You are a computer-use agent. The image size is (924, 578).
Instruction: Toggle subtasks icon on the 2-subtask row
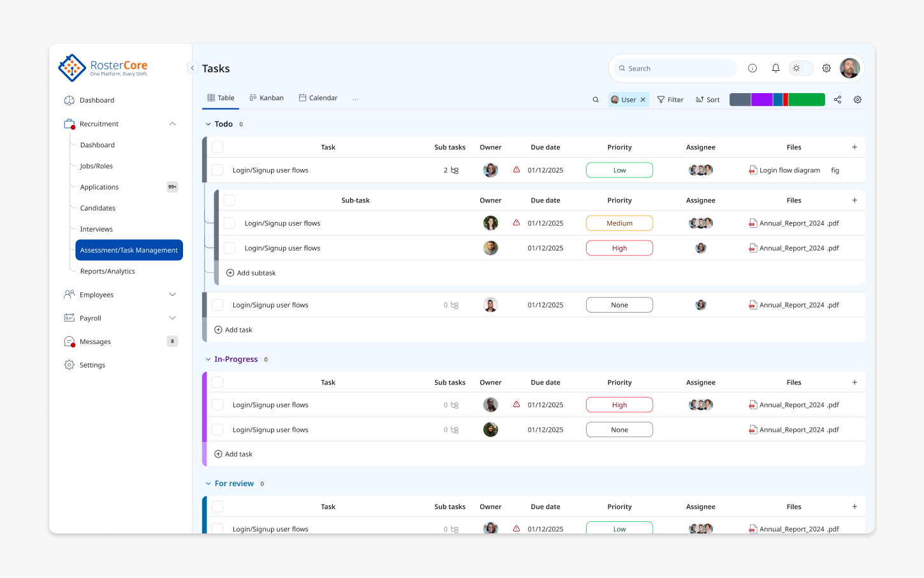[455, 170]
